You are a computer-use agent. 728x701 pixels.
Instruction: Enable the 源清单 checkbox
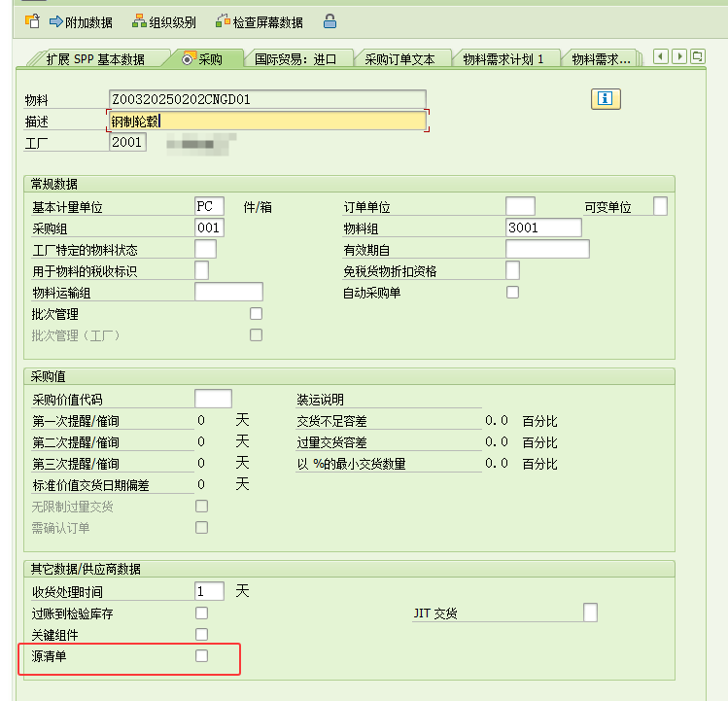click(x=202, y=656)
